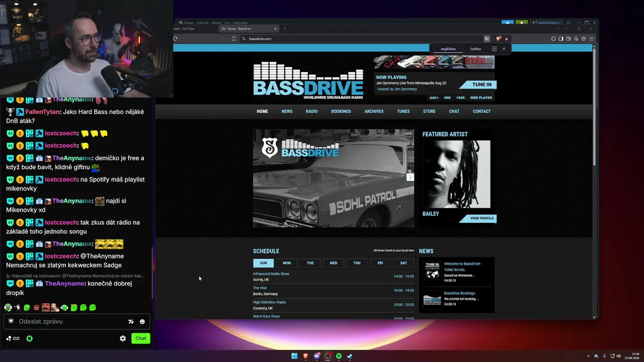Select the 56K stream option
This screenshot has width=644, height=362.
[447, 98]
